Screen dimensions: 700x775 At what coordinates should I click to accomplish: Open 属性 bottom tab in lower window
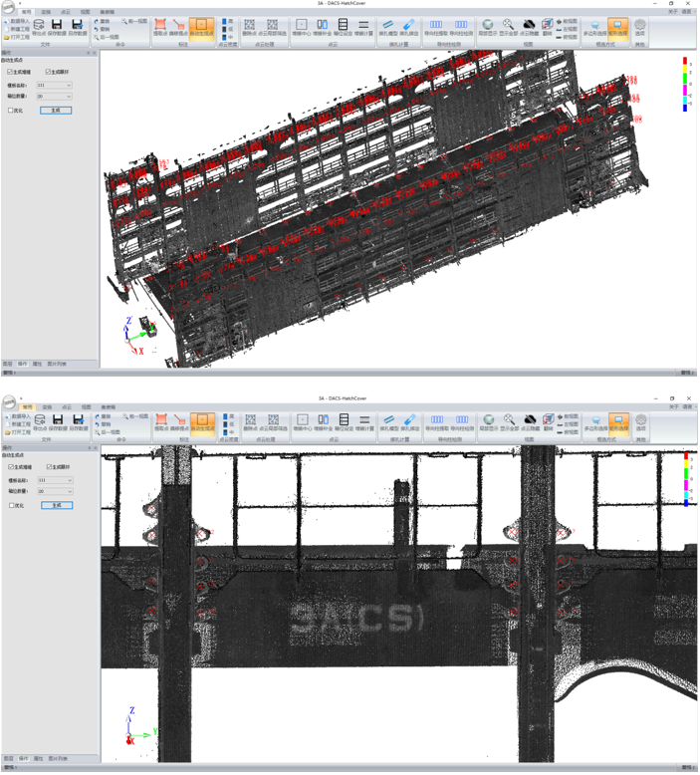(x=38, y=759)
